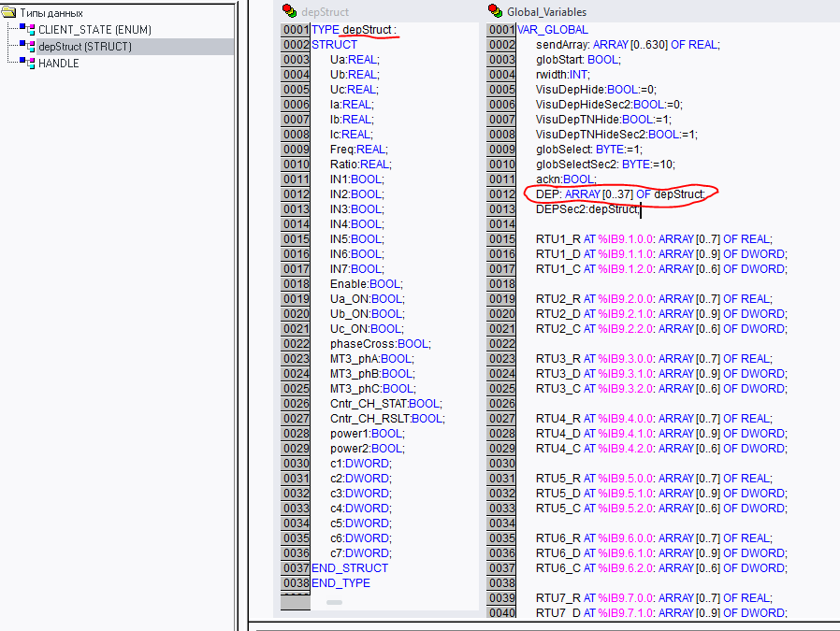The width and height of the screenshot is (840, 631).
Task: Activate the Global_Variables editor window title
Action: point(546,12)
